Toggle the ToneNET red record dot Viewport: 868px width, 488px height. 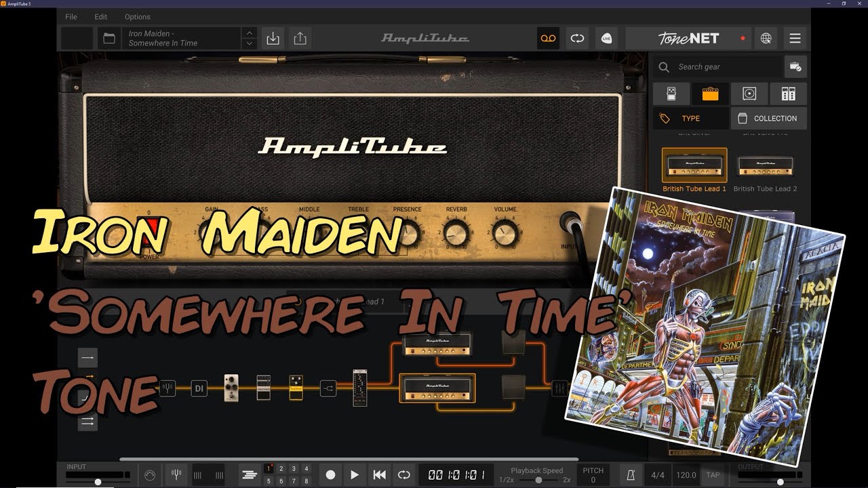point(743,39)
